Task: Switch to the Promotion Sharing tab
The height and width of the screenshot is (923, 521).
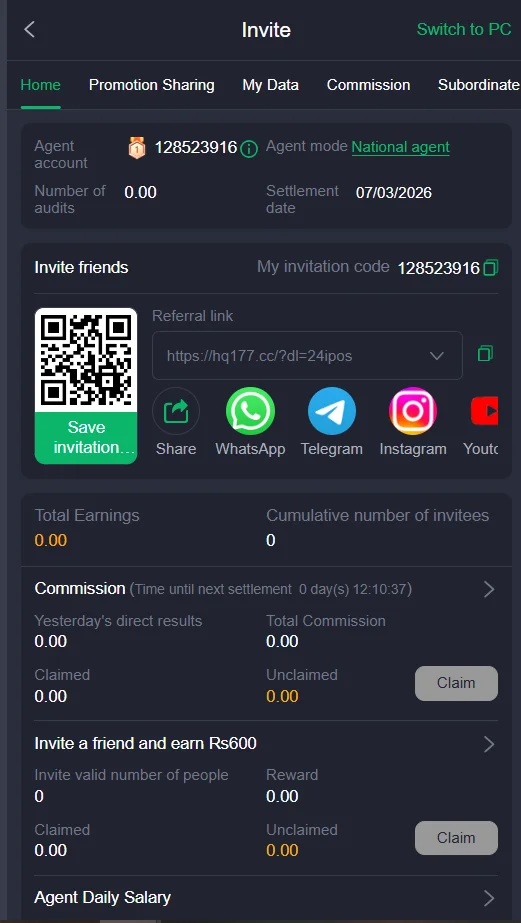Action: point(151,85)
